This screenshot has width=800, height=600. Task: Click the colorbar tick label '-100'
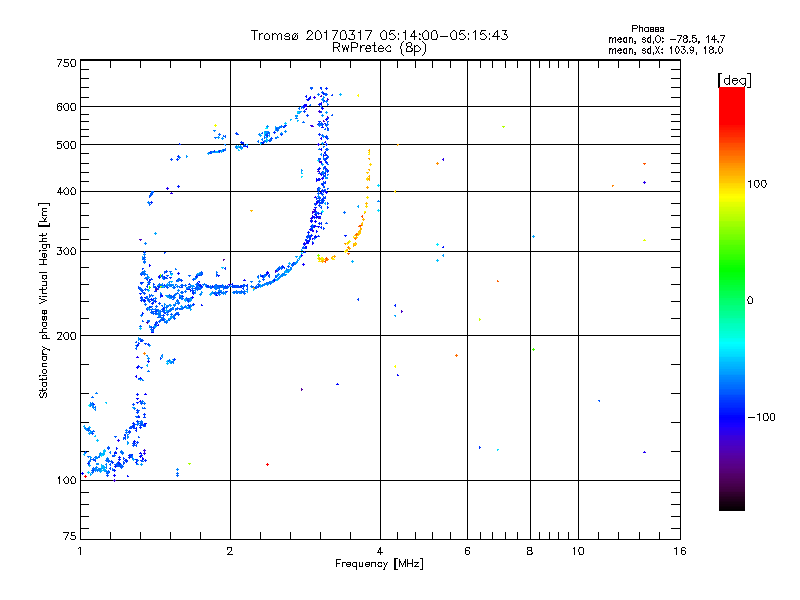pos(761,417)
